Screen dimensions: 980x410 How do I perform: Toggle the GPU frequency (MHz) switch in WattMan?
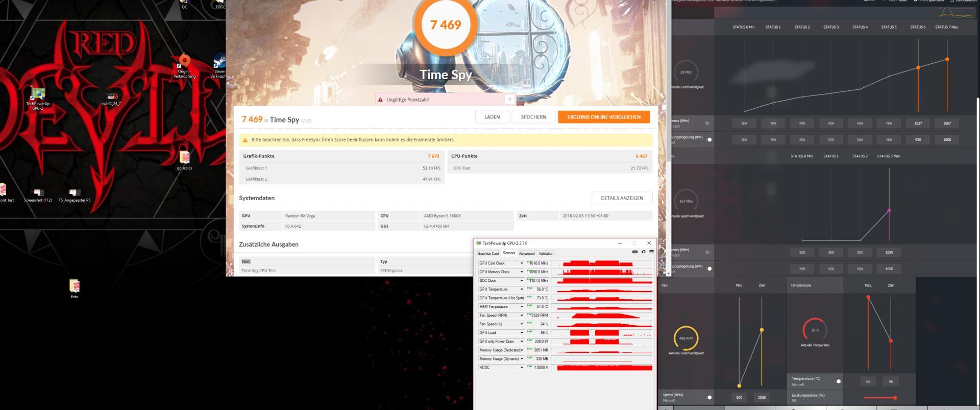pyautogui.click(x=708, y=123)
